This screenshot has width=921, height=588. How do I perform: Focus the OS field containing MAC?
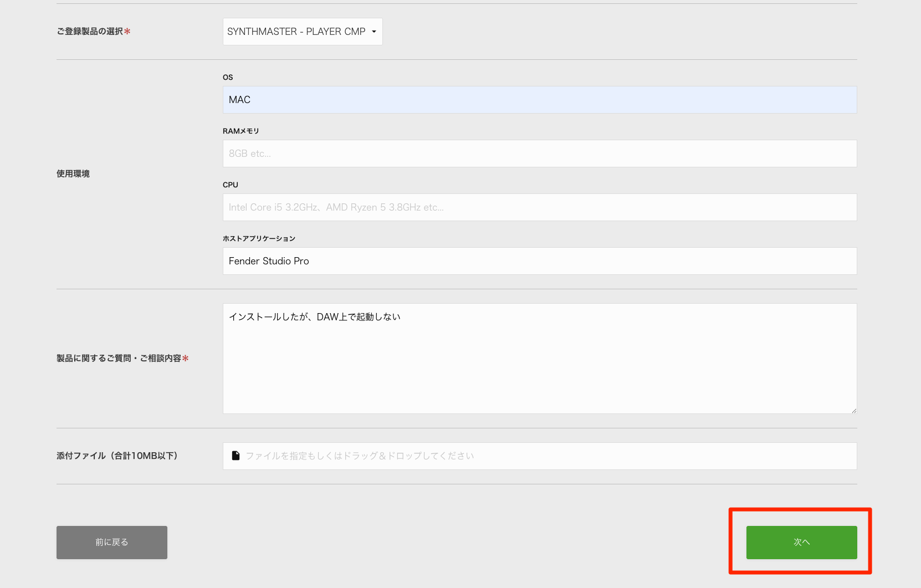(x=540, y=100)
